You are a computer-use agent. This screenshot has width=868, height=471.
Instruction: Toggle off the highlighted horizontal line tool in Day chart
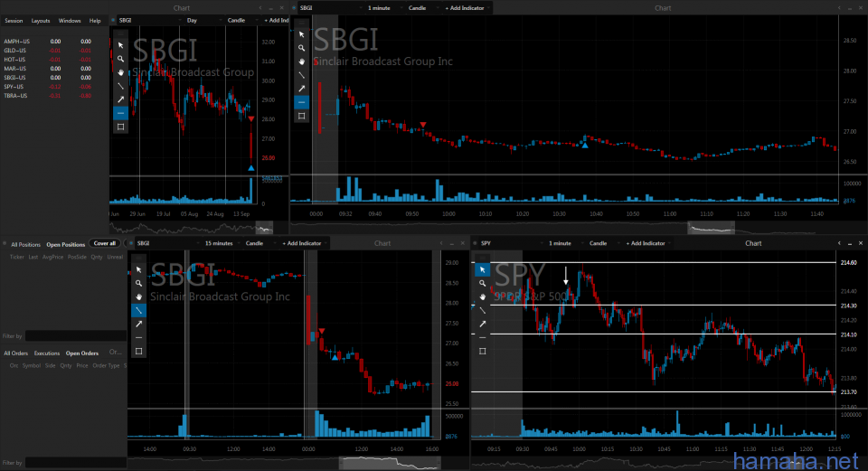[120, 113]
